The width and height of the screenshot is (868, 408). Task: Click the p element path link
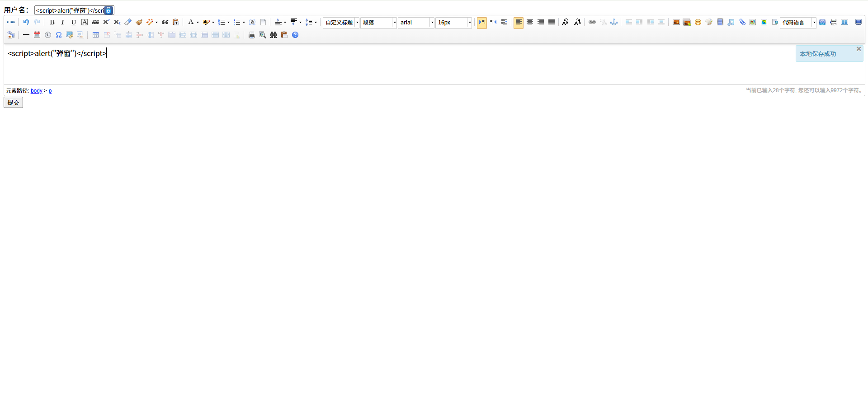point(50,91)
